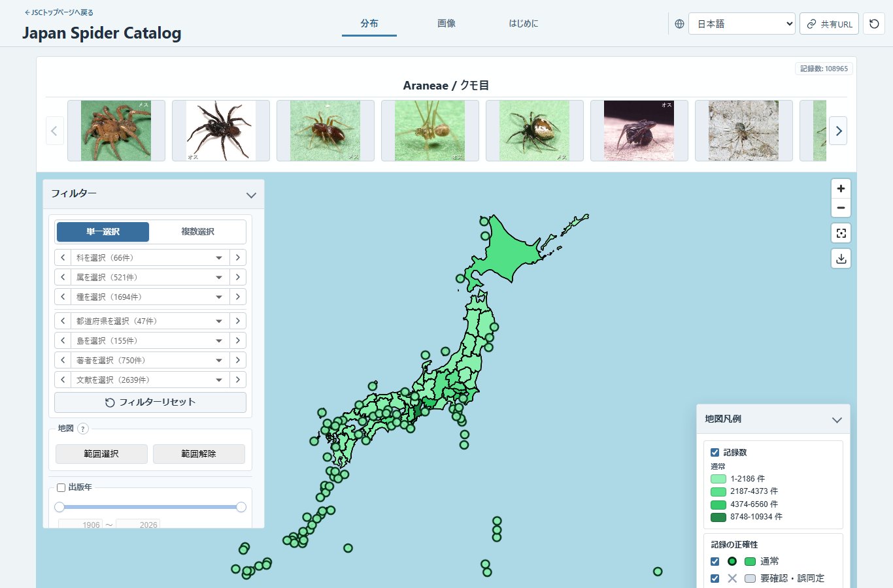Open the はじめに tab

(x=524, y=24)
